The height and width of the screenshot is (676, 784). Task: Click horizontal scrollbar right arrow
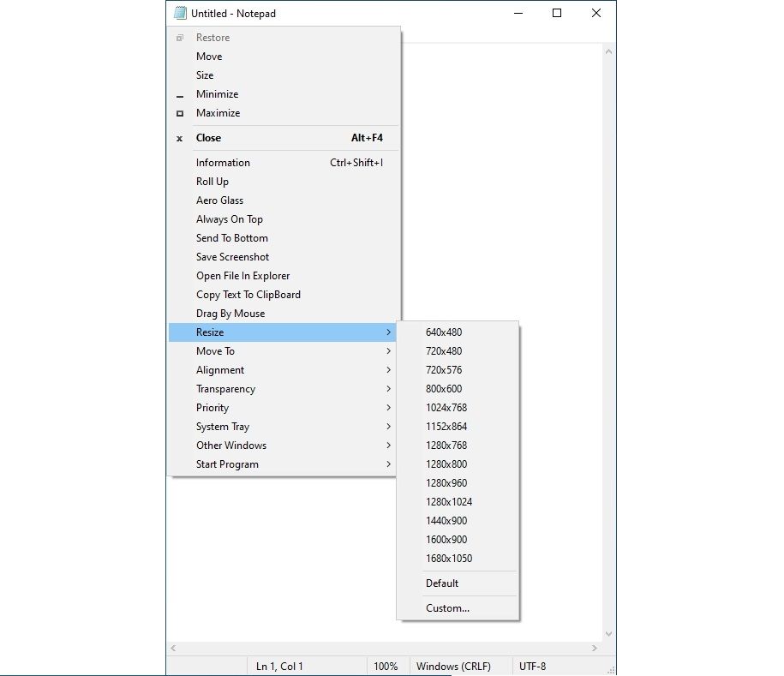pyautogui.click(x=594, y=648)
